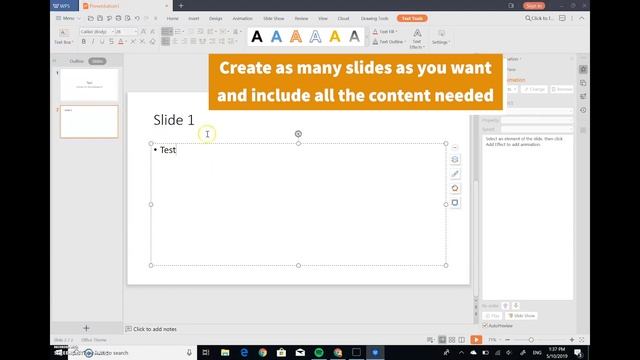640x360 pixels.
Task: Click the Undo arrow icon
Action: click(x=137, y=18)
